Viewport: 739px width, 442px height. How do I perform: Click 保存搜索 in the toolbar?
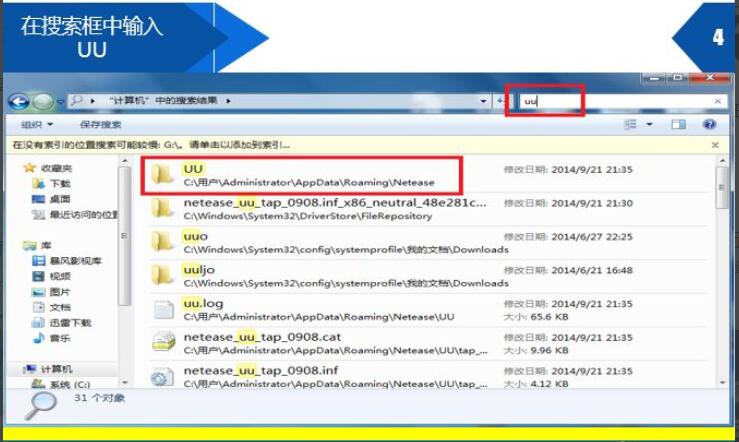tap(101, 124)
